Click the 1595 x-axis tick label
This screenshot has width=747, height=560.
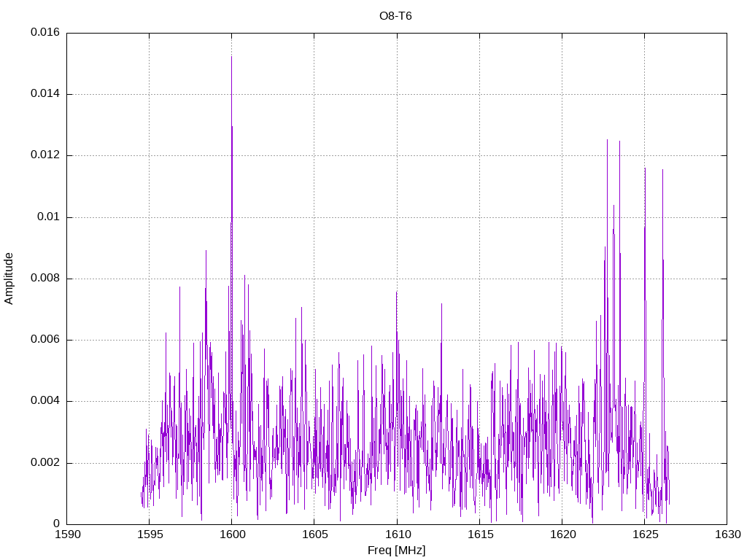[x=150, y=534]
